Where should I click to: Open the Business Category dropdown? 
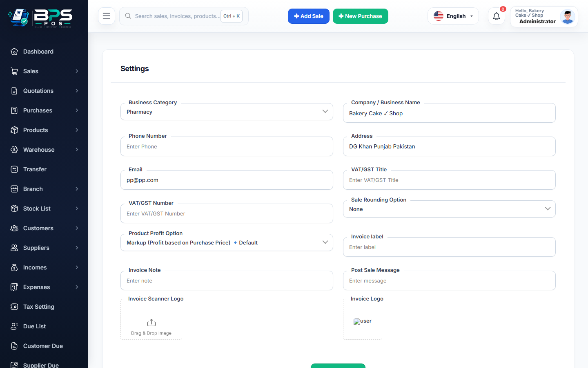coord(227,112)
